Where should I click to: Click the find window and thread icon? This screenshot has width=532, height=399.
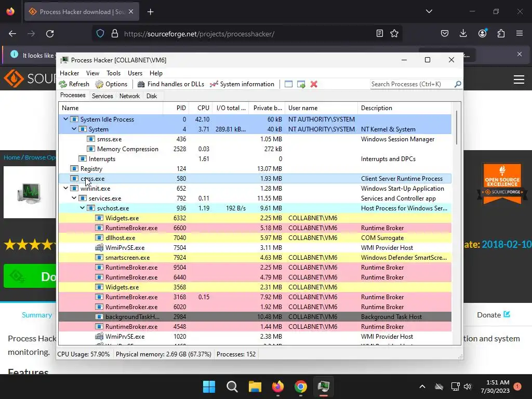(x=301, y=84)
